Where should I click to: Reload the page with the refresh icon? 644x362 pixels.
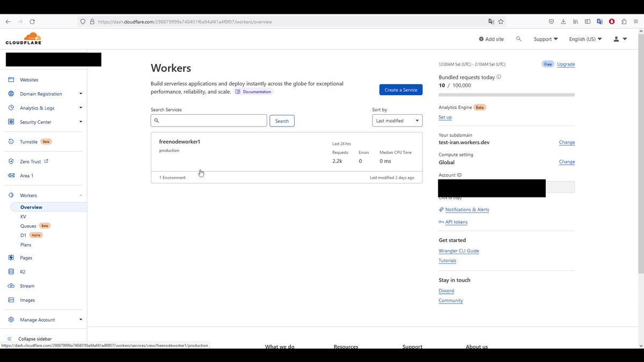(x=32, y=21)
